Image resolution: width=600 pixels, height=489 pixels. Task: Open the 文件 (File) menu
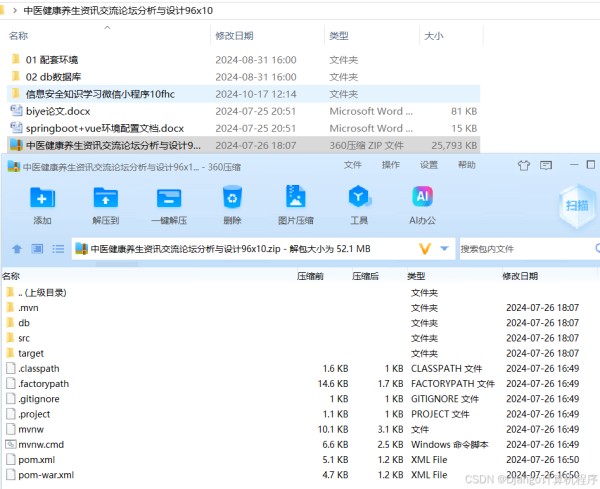point(352,165)
